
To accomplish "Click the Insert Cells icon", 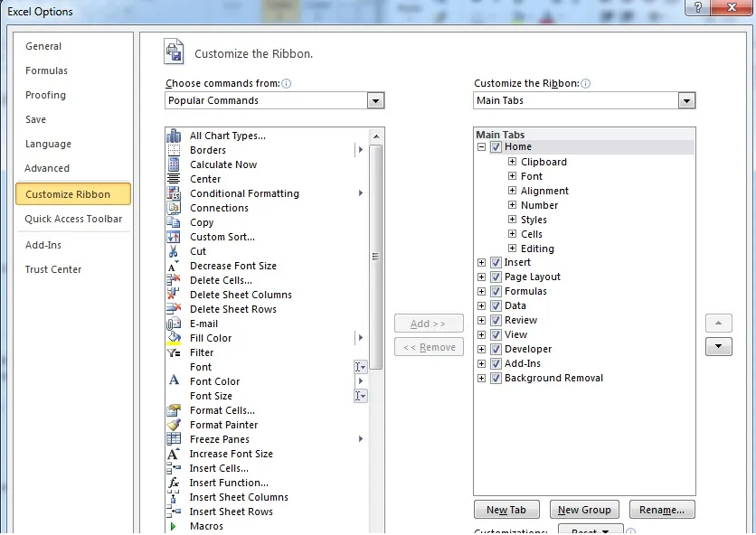I will coord(174,468).
